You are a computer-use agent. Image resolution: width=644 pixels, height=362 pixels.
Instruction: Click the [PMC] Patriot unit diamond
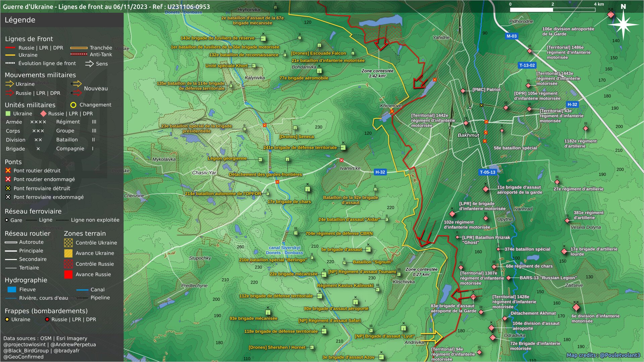463,91
